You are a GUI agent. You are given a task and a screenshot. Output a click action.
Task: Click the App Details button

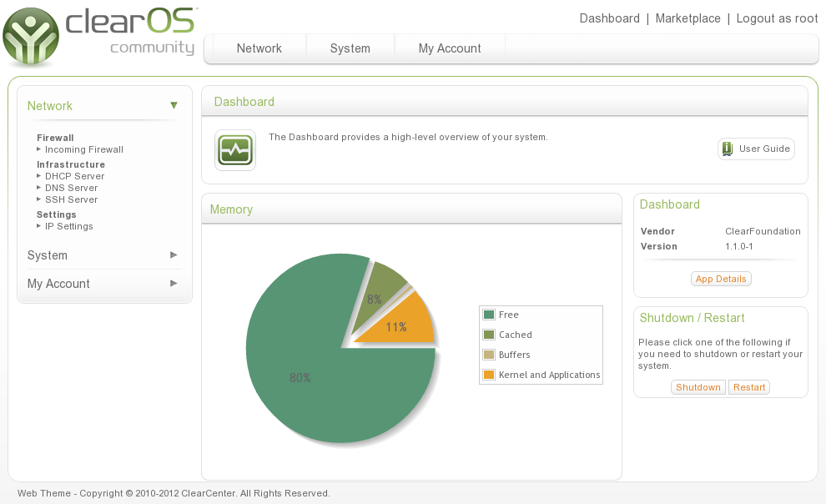721,279
